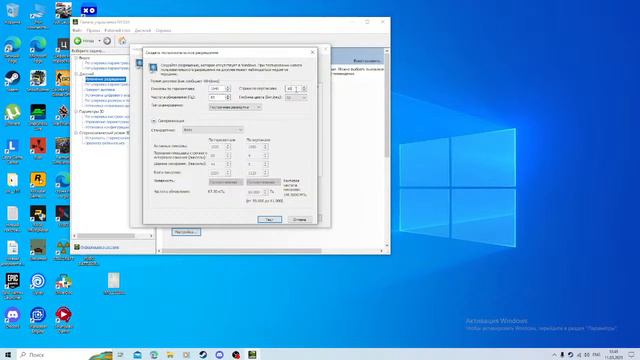Collapse the Параметры 3D tree node
The image size is (640, 360).
(76, 111)
